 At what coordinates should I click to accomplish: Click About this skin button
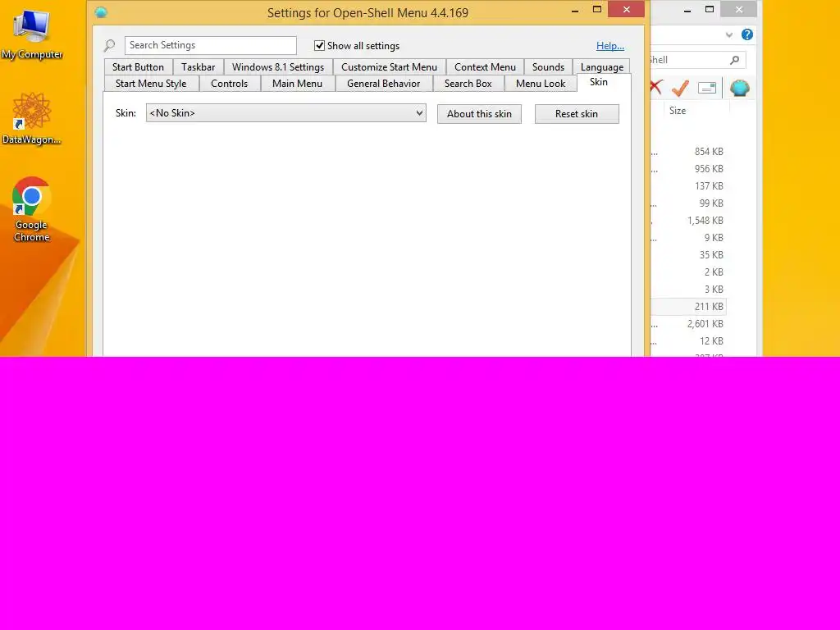[x=479, y=113]
